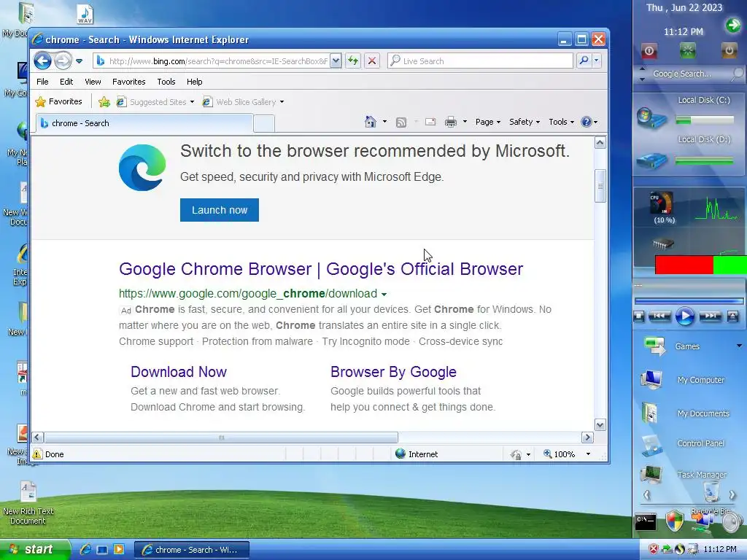Click the Live Search input box

(480, 61)
